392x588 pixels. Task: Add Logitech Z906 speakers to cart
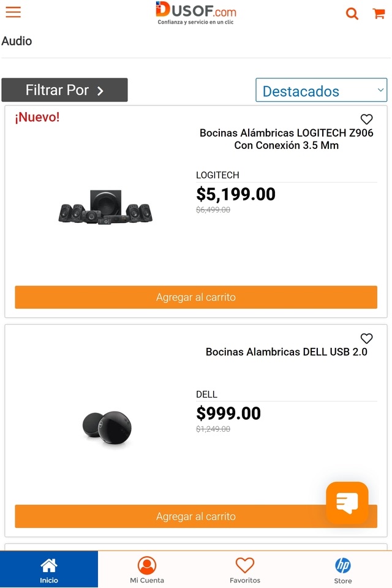(x=196, y=297)
